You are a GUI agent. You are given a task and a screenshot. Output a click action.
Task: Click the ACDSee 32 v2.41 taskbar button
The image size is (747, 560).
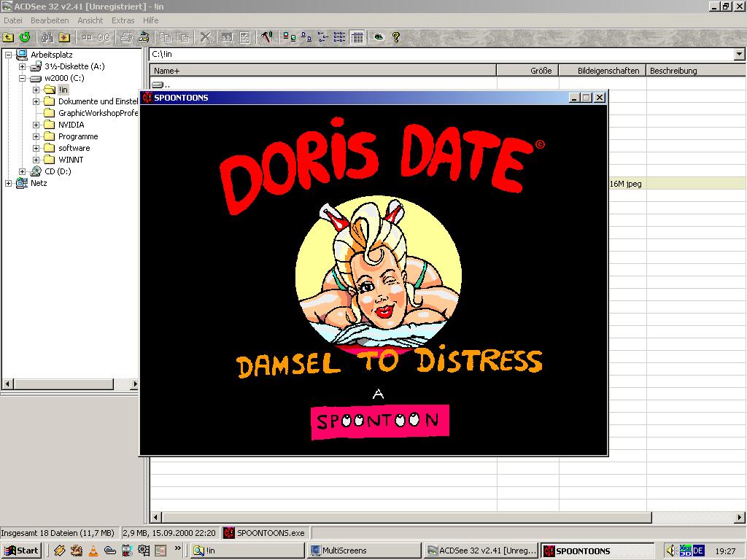tap(481, 551)
